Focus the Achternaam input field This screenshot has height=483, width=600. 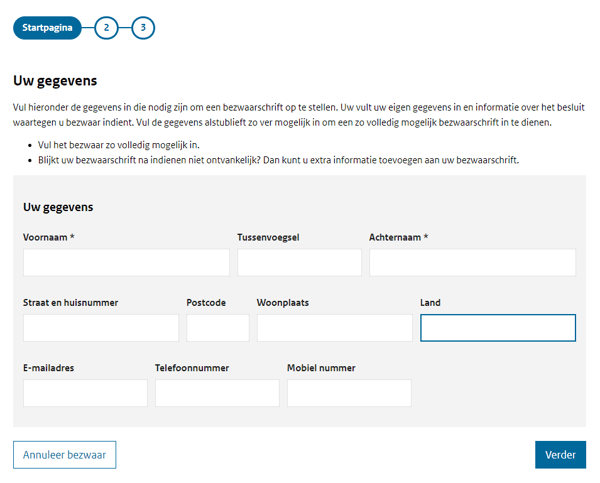pyautogui.click(x=472, y=263)
